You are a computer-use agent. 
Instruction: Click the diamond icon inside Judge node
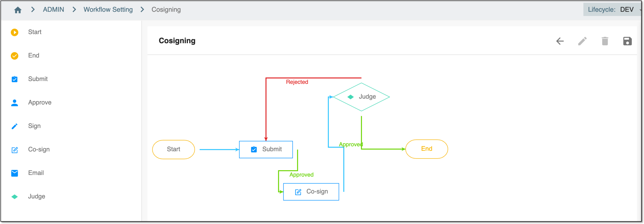351,97
